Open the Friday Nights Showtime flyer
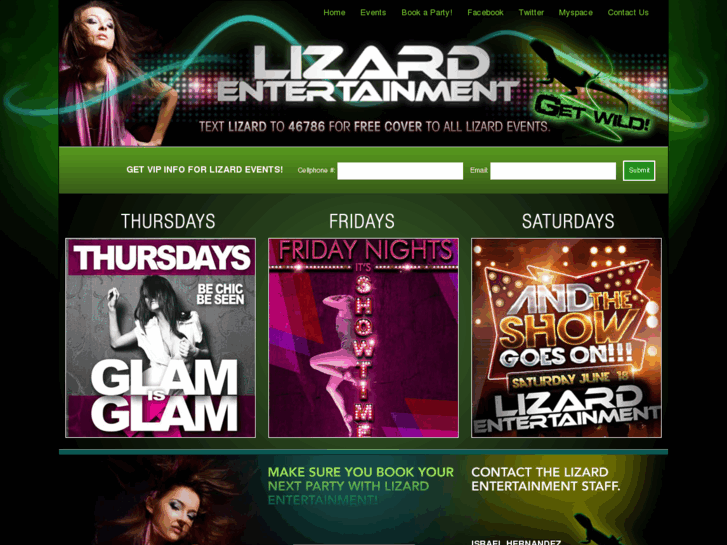The height and width of the screenshot is (545, 727). pos(364,338)
